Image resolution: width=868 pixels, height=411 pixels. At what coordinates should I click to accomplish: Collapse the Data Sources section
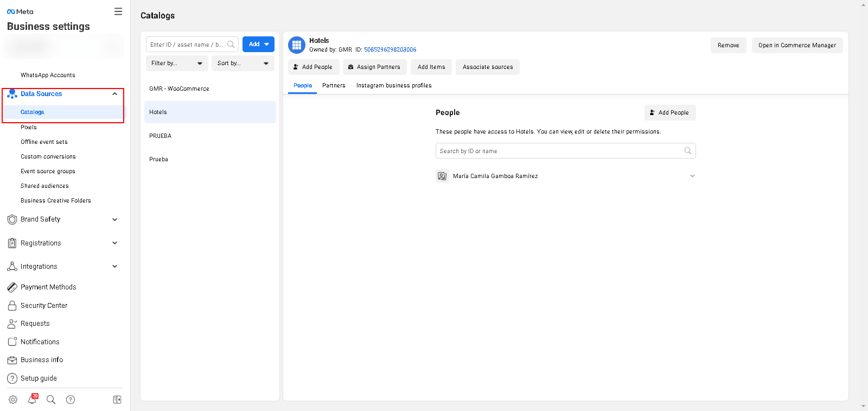coord(114,94)
